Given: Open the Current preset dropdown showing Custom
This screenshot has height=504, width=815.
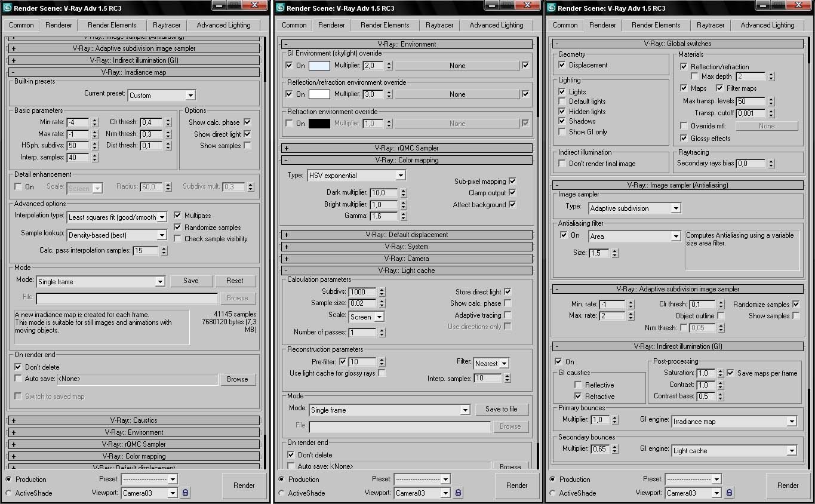Looking at the screenshot, I should pos(162,95).
